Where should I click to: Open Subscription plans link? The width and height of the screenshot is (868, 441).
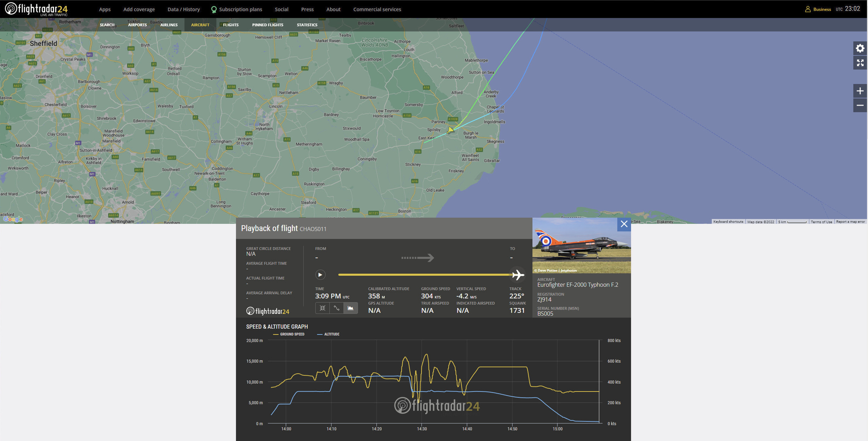[240, 9]
